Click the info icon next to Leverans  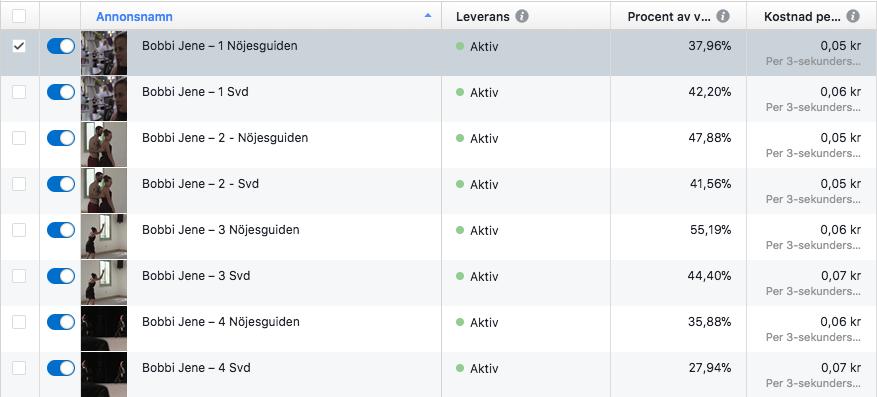click(x=522, y=16)
